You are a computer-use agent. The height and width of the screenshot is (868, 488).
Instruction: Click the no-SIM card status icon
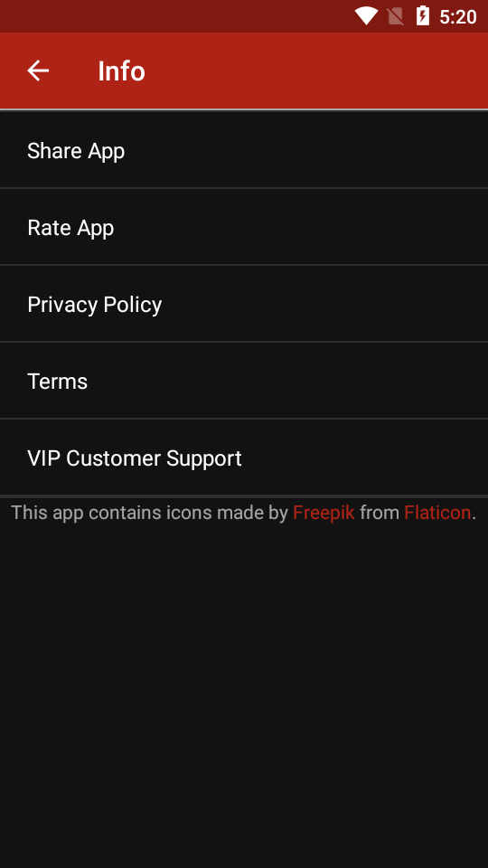tap(396, 16)
